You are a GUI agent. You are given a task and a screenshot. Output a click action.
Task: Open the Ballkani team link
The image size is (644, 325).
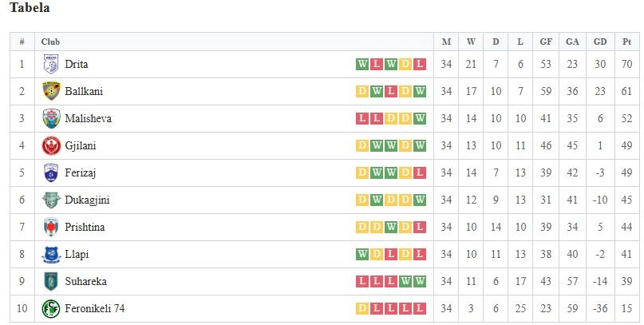[x=84, y=91]
